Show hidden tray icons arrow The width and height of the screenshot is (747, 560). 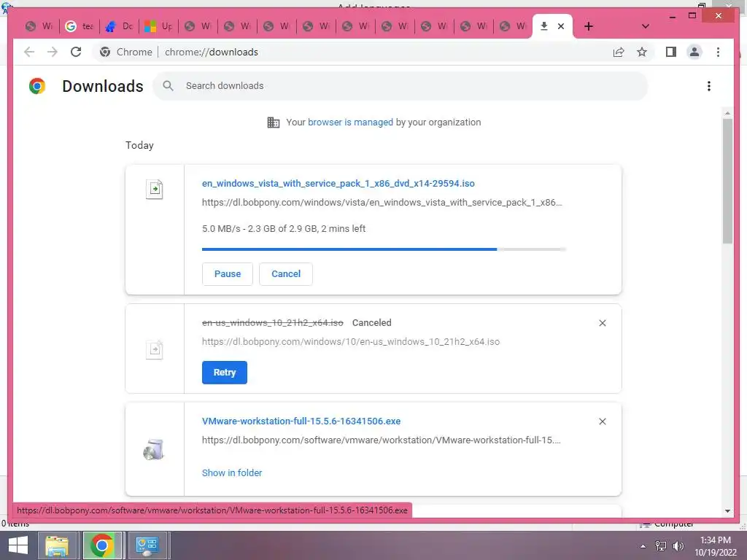coord(643,545)
